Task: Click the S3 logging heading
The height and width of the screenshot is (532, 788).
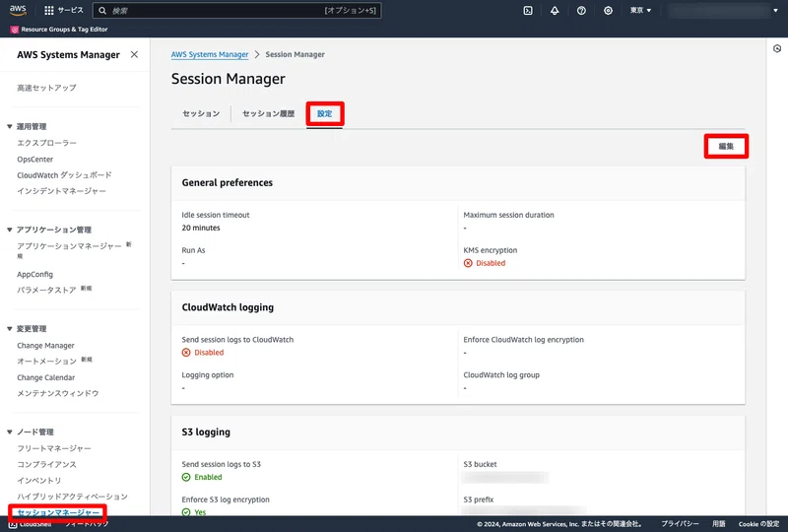Action: click(x=206, y=432)
